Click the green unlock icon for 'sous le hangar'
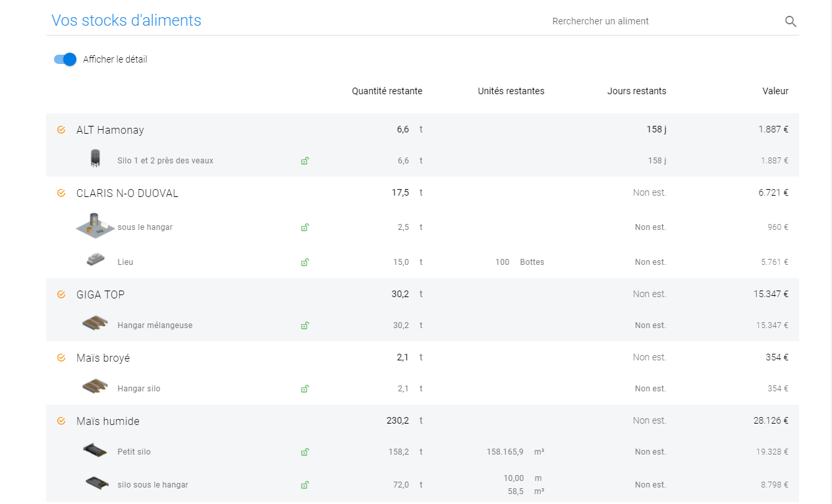The width and height of the screenshot is (832, 504). (x=305, y=227)
